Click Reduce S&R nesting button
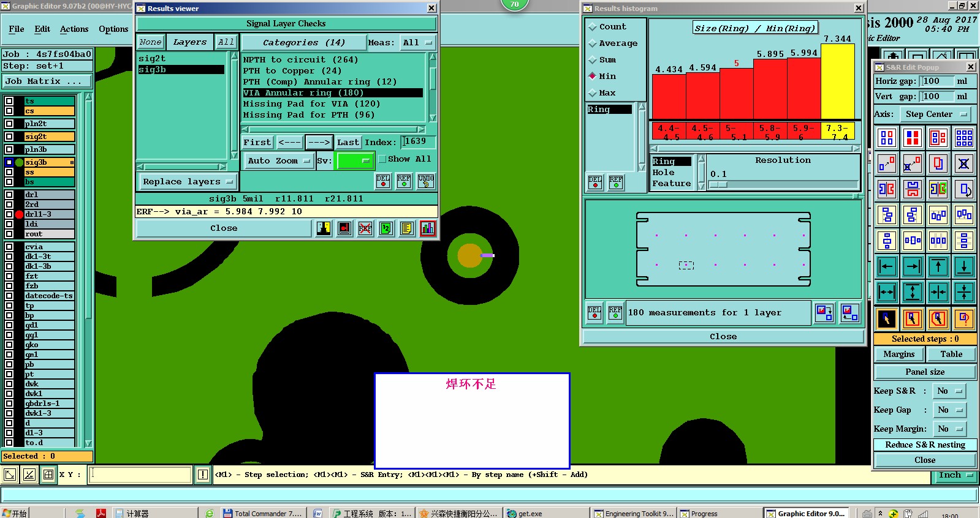Image resolution: width=980 pixels, height=518 pixels. point(925,445)
